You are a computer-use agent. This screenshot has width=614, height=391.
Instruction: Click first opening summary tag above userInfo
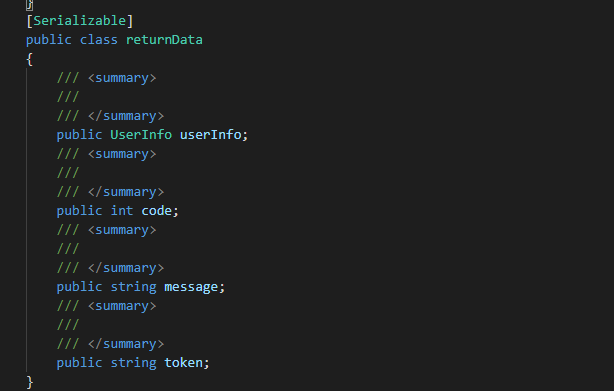click(x=122, y=78)
